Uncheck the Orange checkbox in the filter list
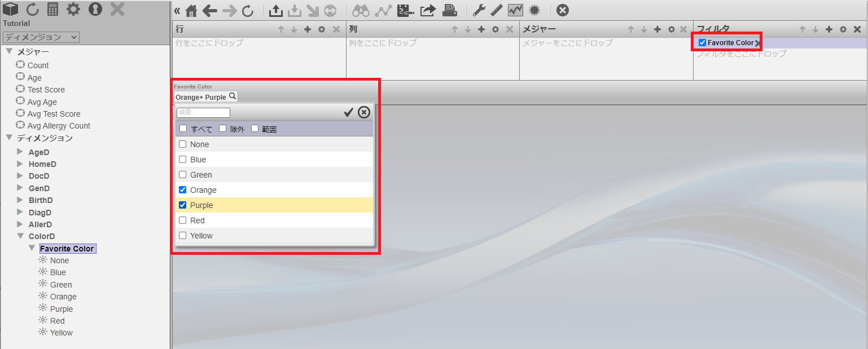Screen dimensions: 868x349 point(183,190)
